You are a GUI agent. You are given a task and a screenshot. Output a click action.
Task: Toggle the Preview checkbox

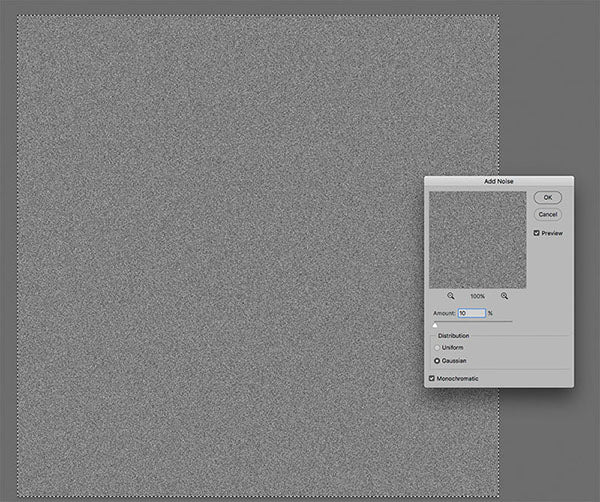tap(537, 233)
